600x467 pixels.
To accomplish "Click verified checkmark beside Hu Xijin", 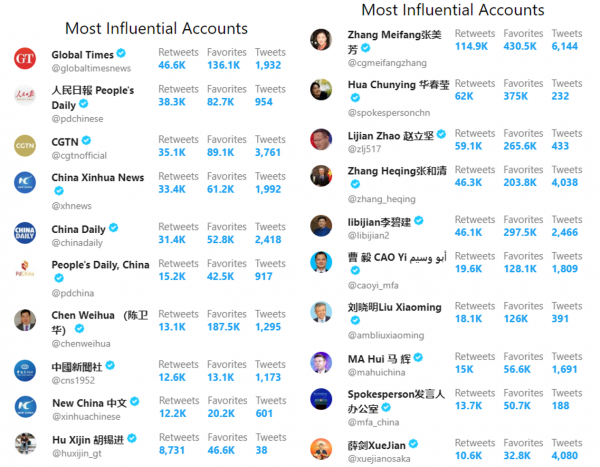I will pyautogui.click(x=132, y=438).
